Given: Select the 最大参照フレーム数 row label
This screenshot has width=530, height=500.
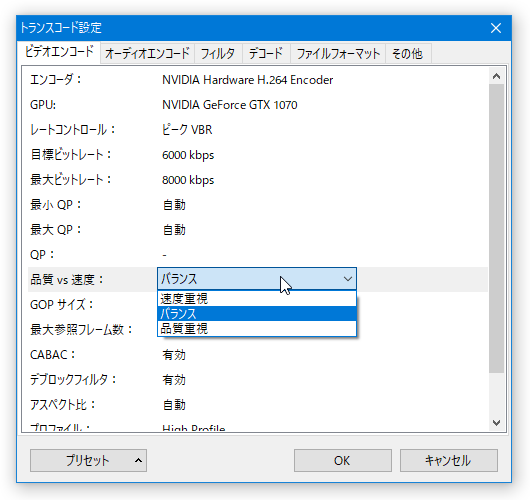Looking at the screenshot, I should [x=81, y=330].
